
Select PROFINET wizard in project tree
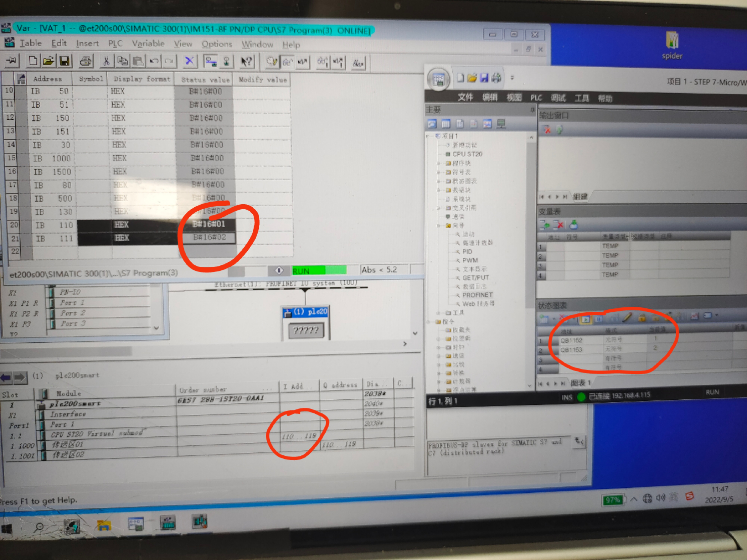coord(477,295)
